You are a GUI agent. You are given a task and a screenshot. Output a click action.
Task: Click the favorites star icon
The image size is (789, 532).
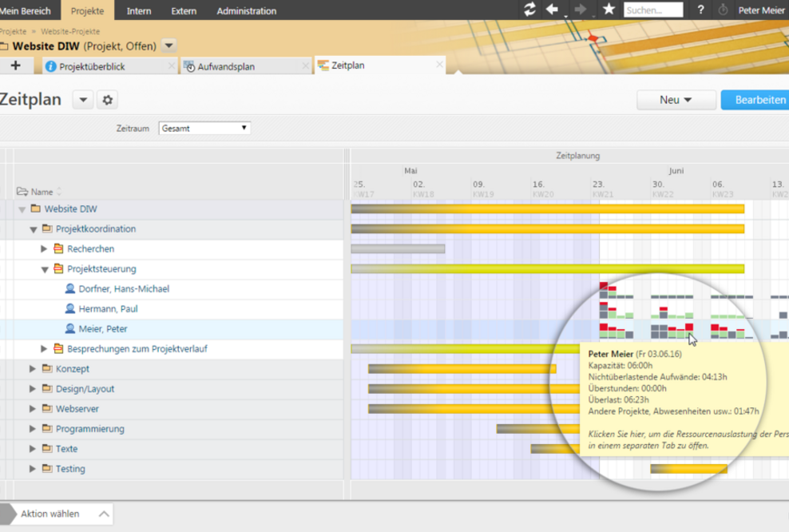click(x=609, y=10)
